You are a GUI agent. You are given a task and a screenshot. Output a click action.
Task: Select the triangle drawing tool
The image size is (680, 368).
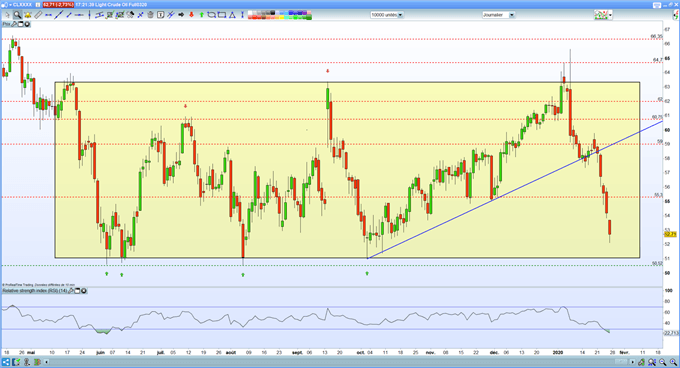(232, 15)
